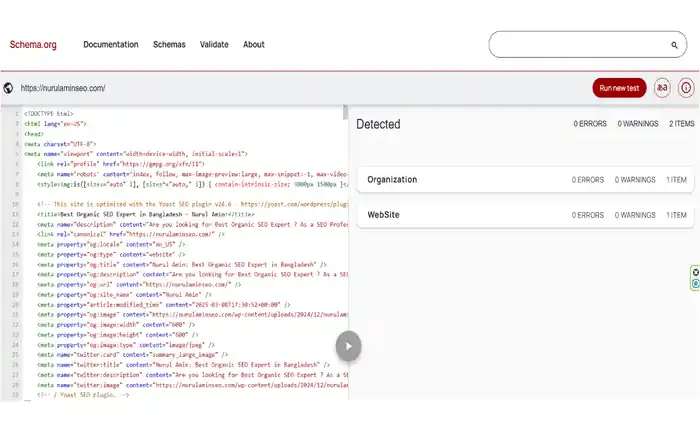Viewport: 700px width, 421px height.
Task: Click the 0 WARNINGS summary in Detected header
Action: 638,124
